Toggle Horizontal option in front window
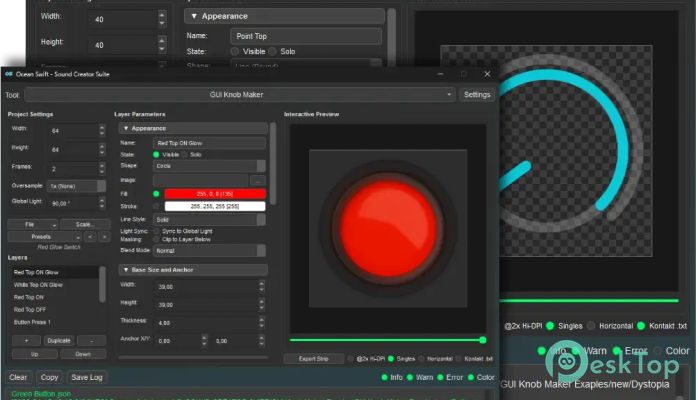The image size is (700, 400). (421, 358)
